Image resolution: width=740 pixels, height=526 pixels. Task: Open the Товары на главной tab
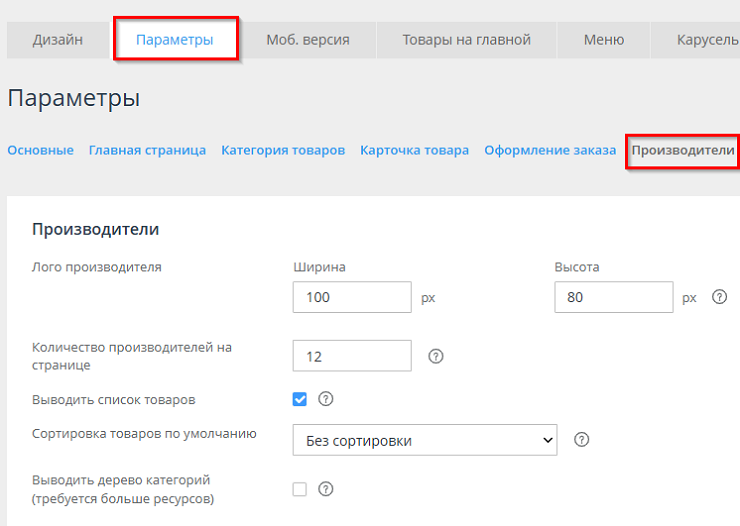tap(466, 41)
